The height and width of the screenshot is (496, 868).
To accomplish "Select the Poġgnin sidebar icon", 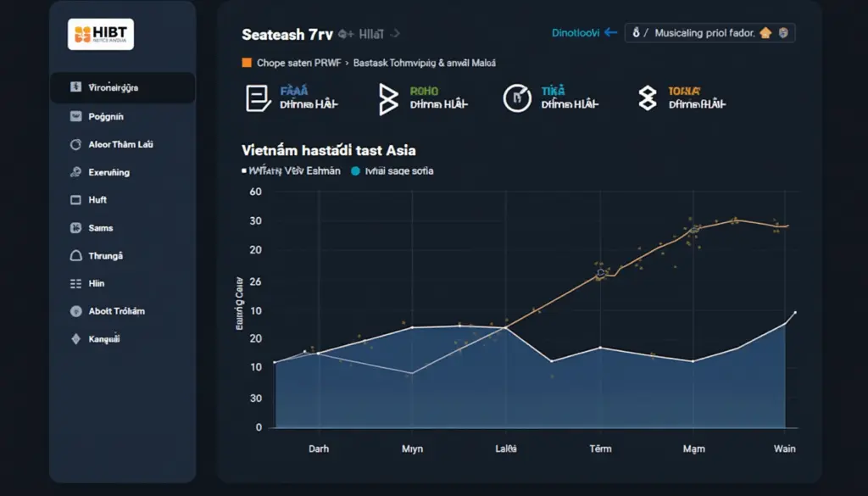I will (75, 116).
